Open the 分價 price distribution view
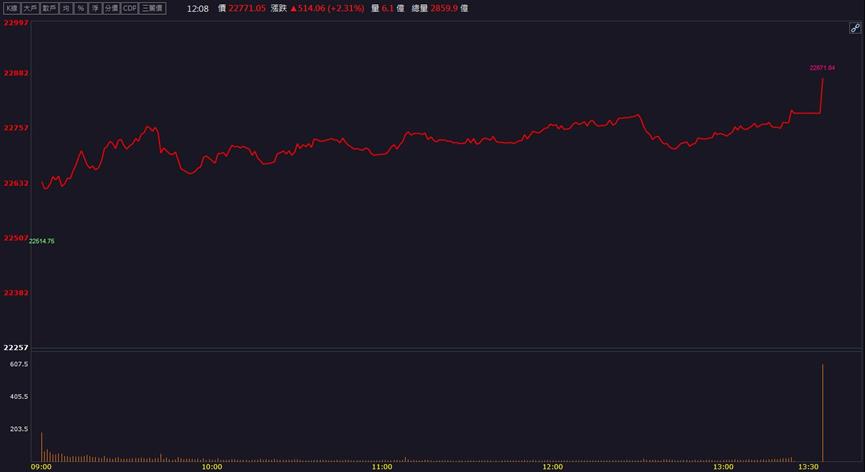This screenshot has width=865, height=472. (111, 8)
